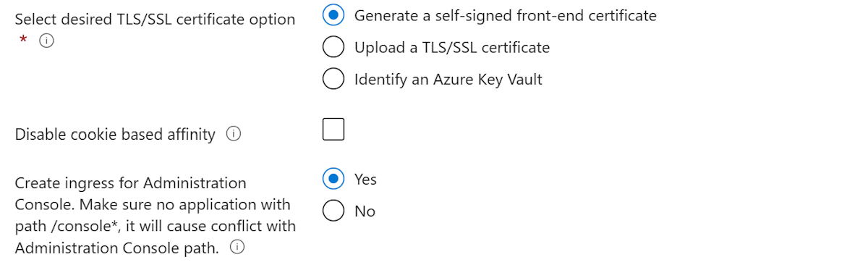Click the 'Identify an Azure Key Vault' label text

click(x=448, y=79)
